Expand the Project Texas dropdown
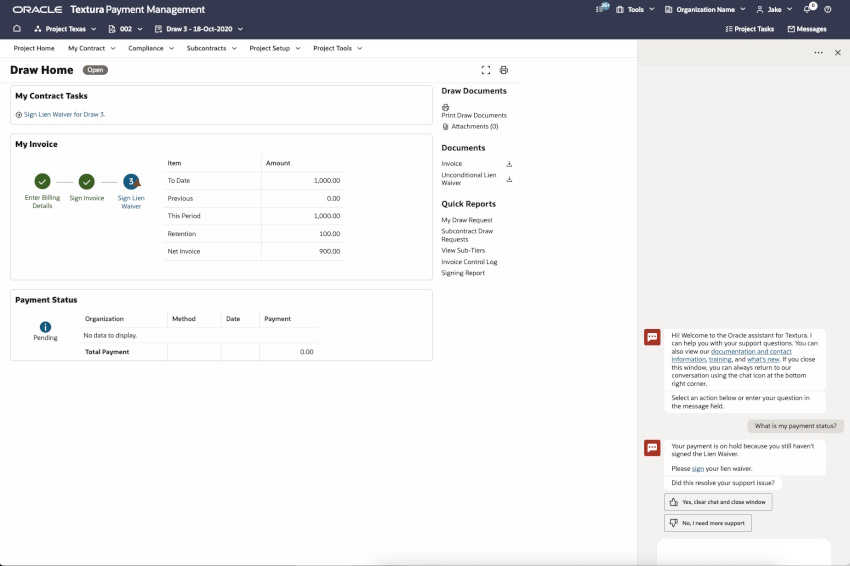 click(x=68, y=29)
